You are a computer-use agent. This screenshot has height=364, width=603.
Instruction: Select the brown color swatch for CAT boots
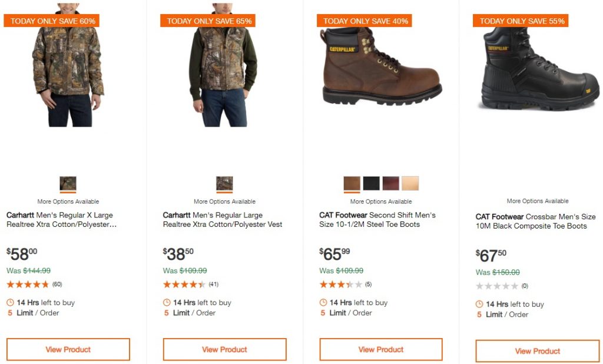tap(352, 183)
